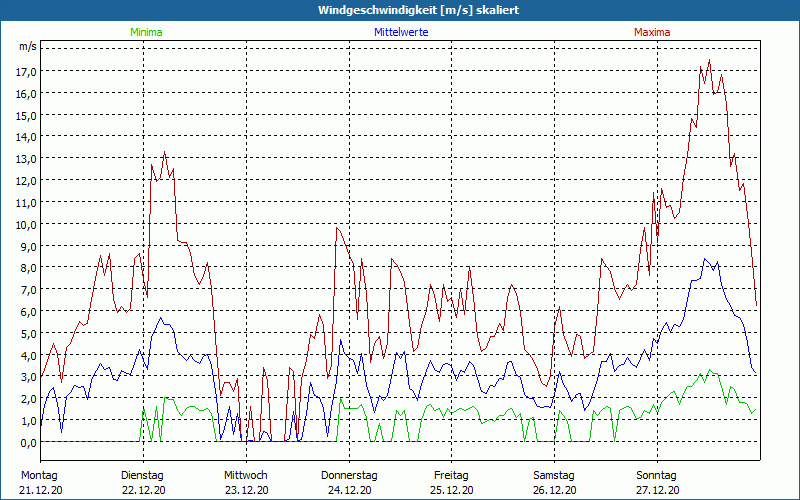Viewport: 800px width, 500px height.
Task: Select the red Maxima legend label
Action: pyautogui.click(x=652, y=32)
